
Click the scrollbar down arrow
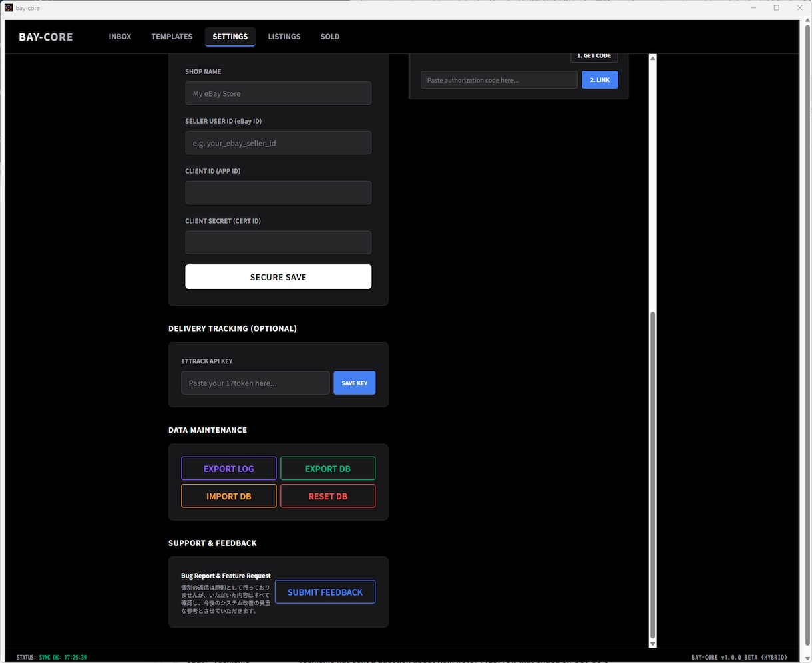[652, 644]
